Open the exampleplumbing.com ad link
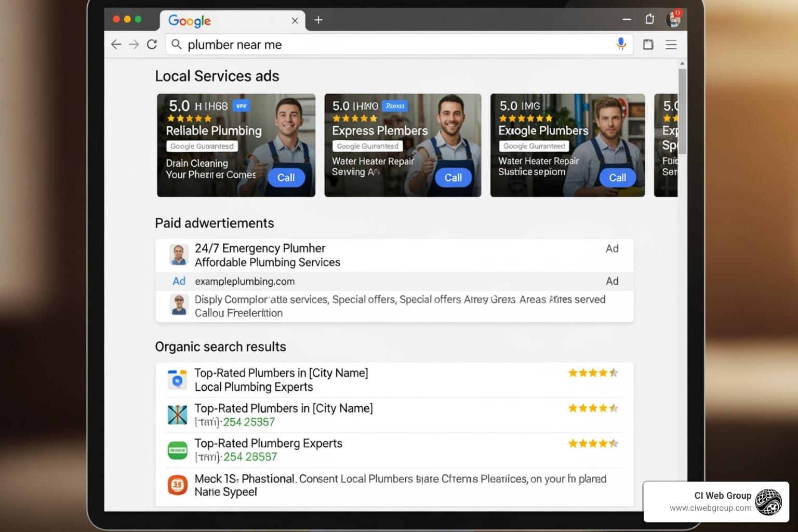798x532 pixels. [245, 281]
